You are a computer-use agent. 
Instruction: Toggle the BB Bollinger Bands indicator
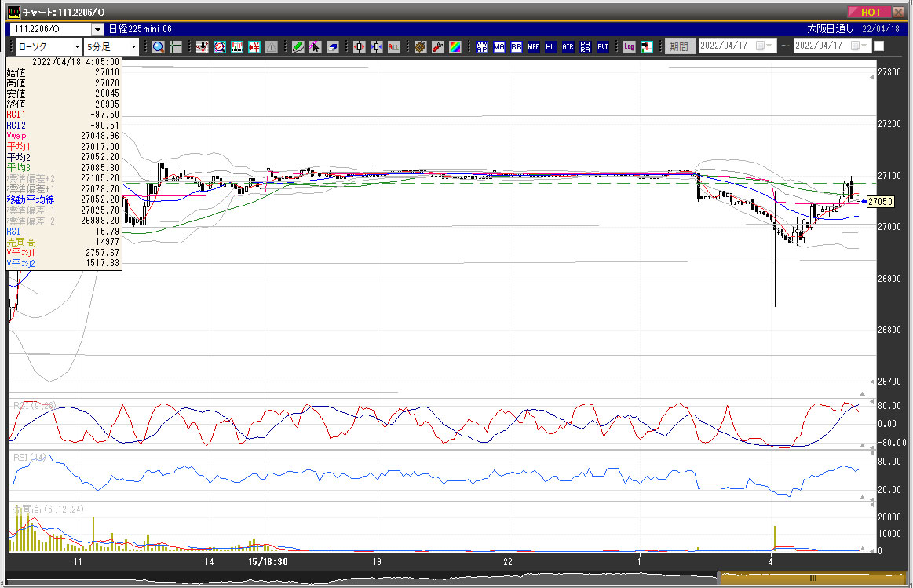pos(516,47)
